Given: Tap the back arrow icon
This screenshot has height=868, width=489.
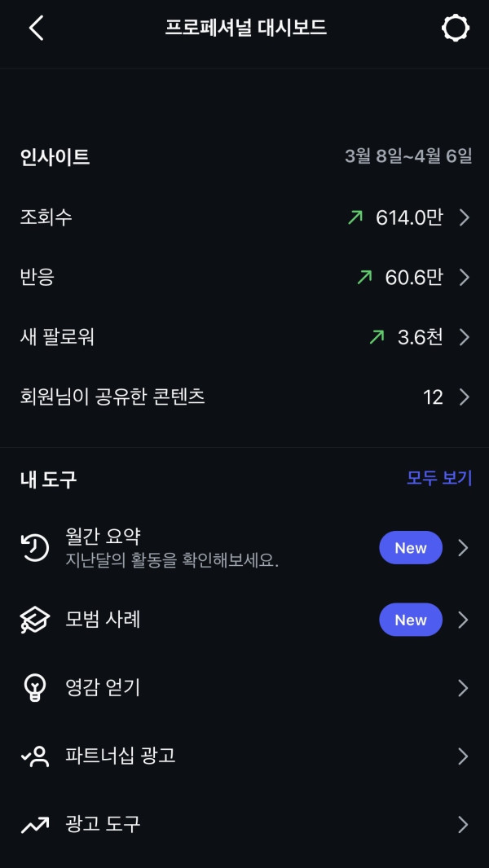Looking at the screenshot, I should tap(36, 28).
